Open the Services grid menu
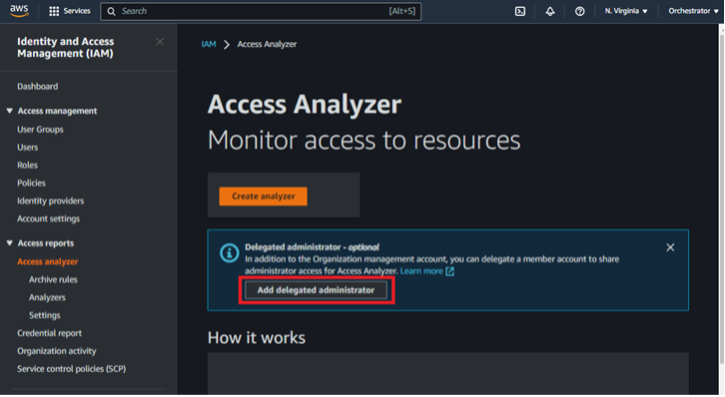The image size is (725, 397). pyautogui.click(x=54, y=11)
